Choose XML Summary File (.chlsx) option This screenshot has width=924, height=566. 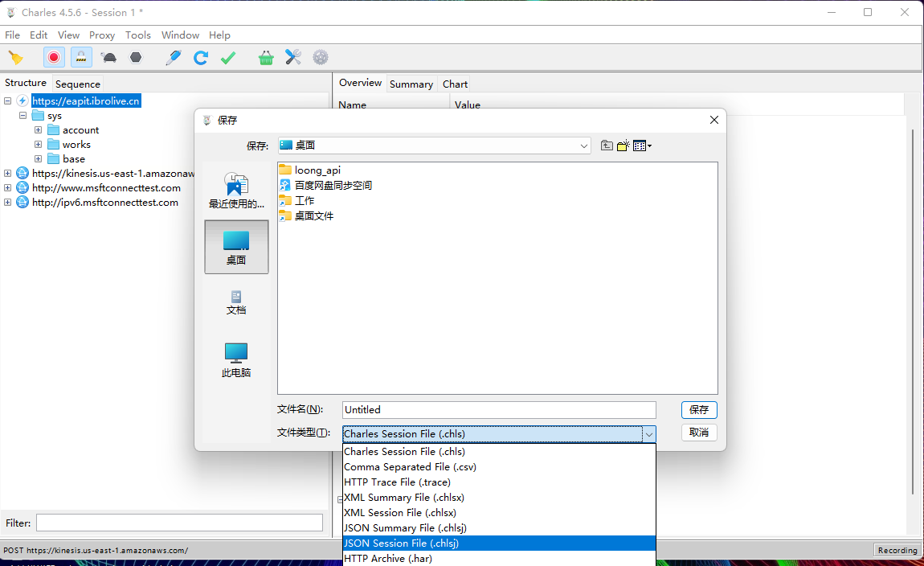pos(499,498)
